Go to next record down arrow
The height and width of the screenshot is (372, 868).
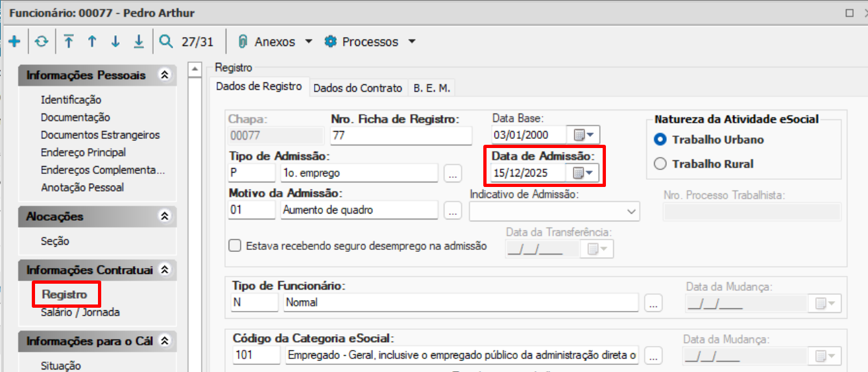115,42
